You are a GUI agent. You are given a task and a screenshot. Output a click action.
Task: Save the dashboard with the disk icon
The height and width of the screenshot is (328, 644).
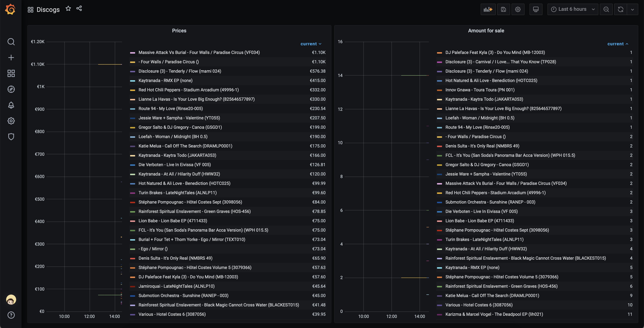point(503,10)
